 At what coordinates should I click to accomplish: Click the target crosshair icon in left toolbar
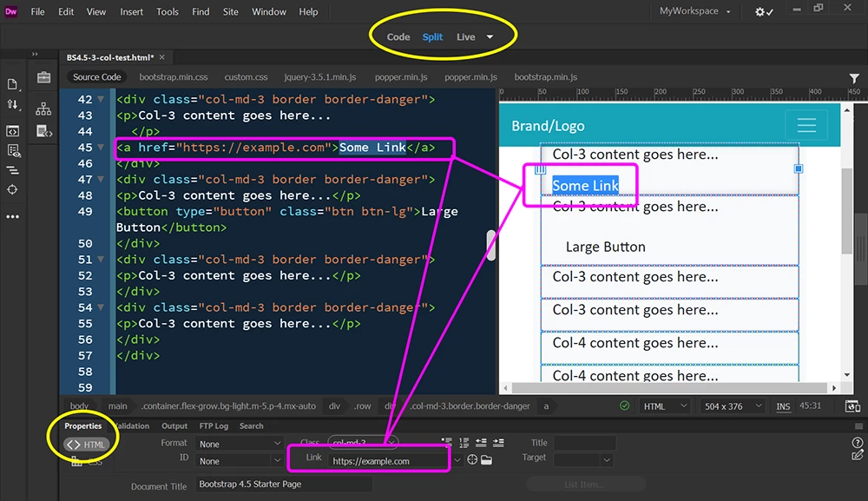12,190
